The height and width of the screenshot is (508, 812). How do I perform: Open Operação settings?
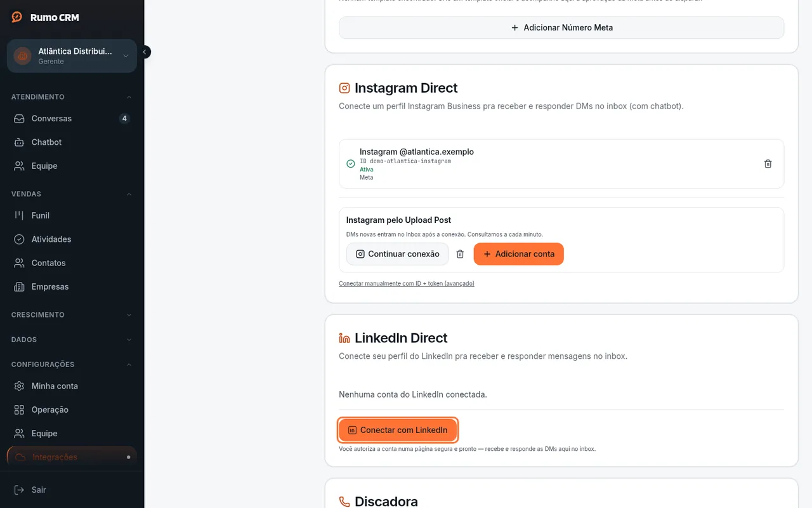tap(72, 410)
